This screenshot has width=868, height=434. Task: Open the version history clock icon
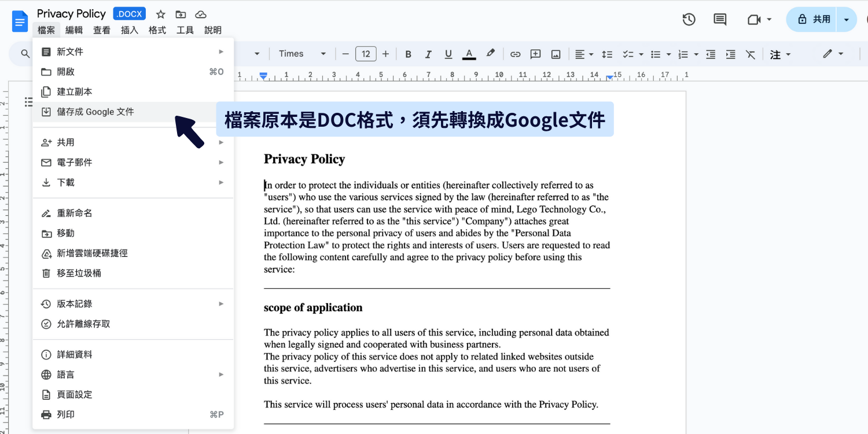[x=689, y=19]
